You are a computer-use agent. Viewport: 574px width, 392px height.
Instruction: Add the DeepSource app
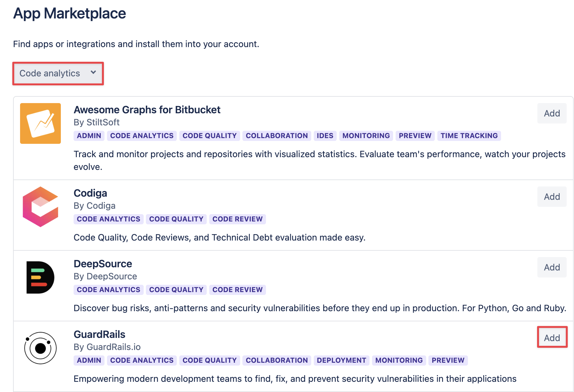(x=552, y=267)
